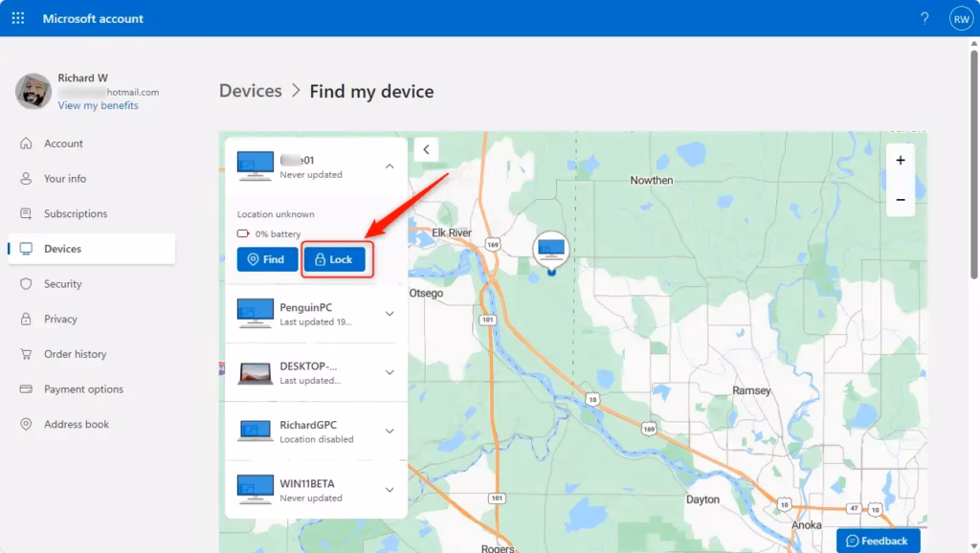The height and width of the screenshot is (553, 980).
Task: Click Richard W's profile photo
Action: tap(33, 91)
